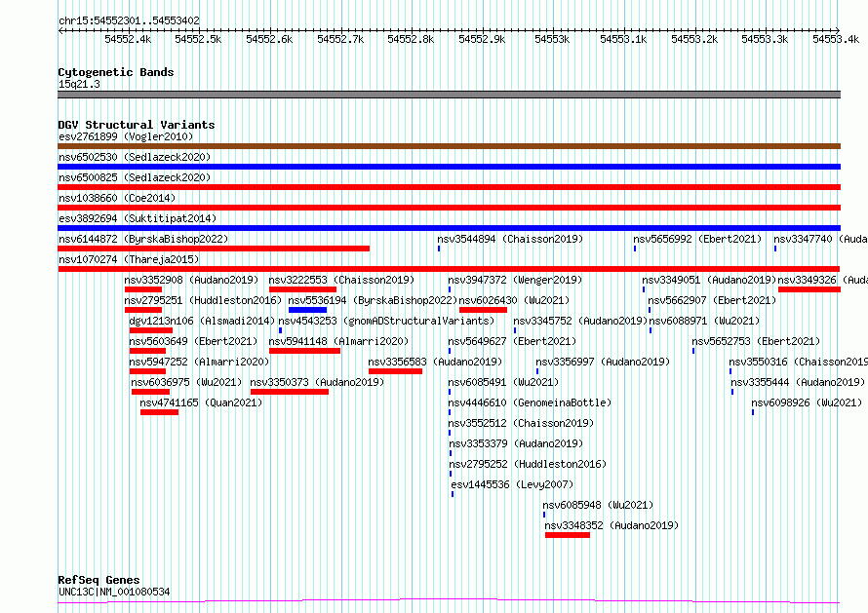Viewport: 868px width, 613px height.
Task: Select nsv3947372 (Wenger2019) label
Action: click(515, 280)
